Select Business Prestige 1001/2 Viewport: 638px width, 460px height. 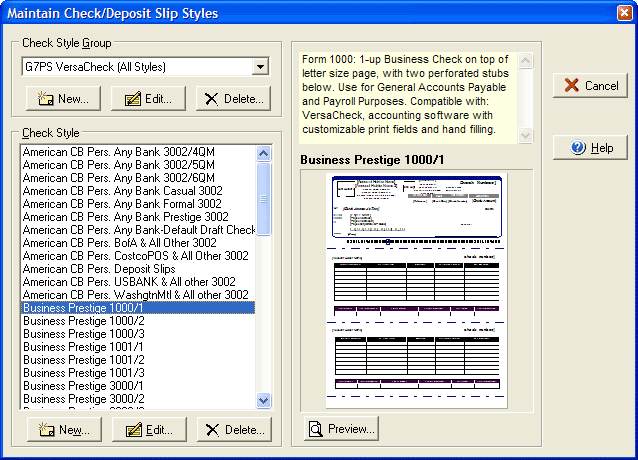[138, 360]
